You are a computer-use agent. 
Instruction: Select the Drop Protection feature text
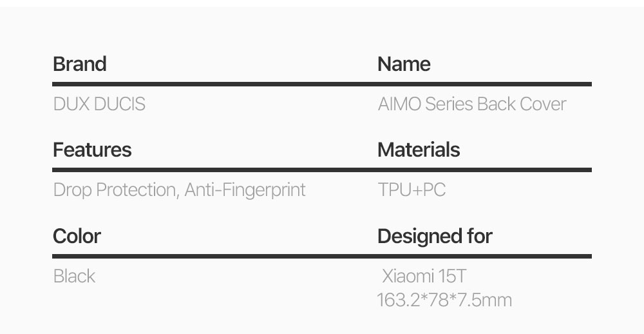(x=115, y=190)
